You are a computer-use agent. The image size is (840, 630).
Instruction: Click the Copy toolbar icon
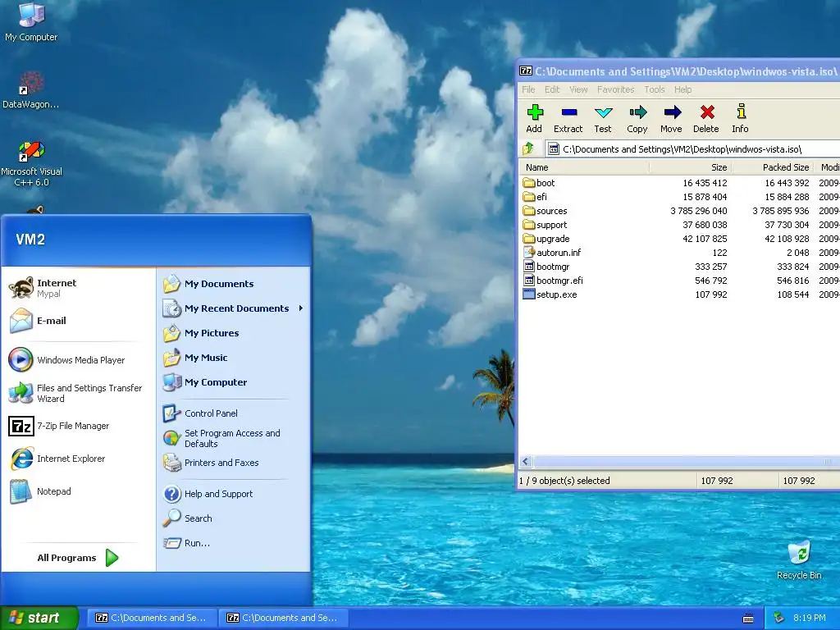pyautogui.click(x=637, y=118)
